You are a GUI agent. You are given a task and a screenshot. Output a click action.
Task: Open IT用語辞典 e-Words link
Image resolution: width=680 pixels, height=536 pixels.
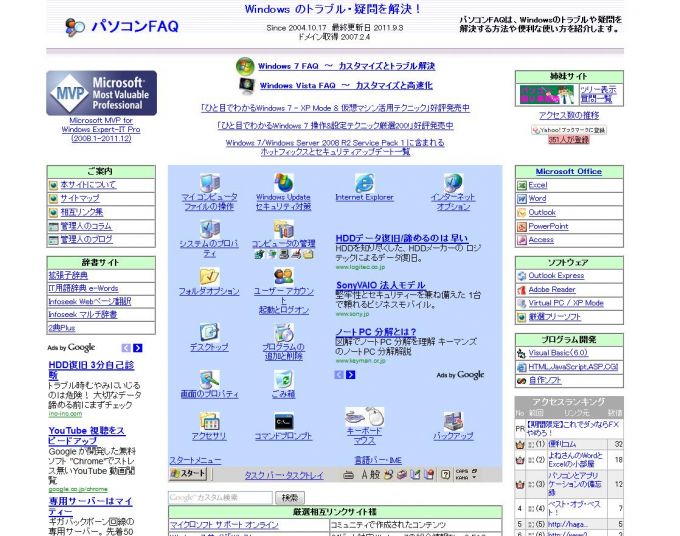point(83,288)
